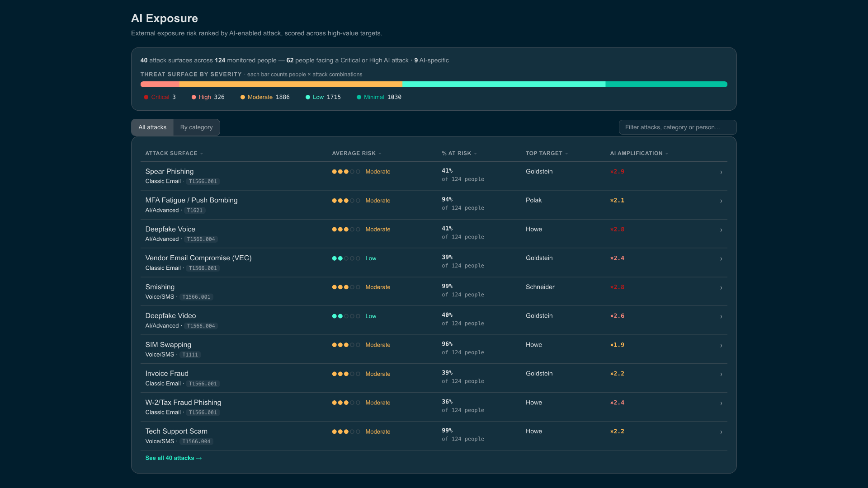The height and width of the screenshot is (488, 868).
Task: Switch to the By category tab
Action: point(196,127)
